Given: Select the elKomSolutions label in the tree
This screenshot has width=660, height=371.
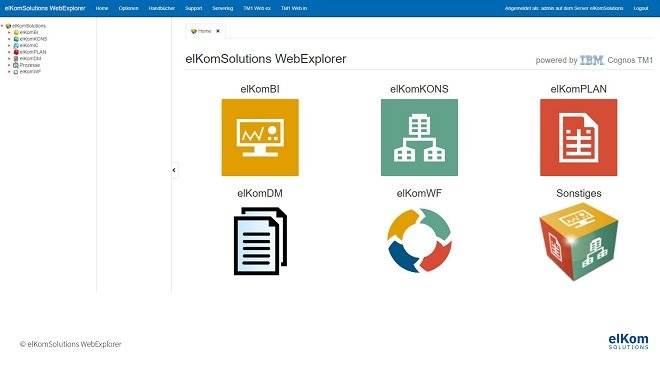Looking at the screenshot, I should click(x=29, y=26).
